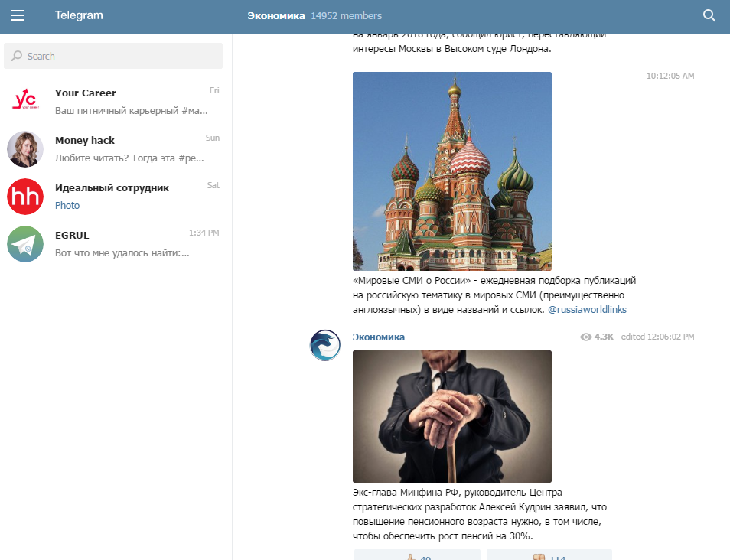
Task: Open the Money hack chat
Action: coord(113,148)
